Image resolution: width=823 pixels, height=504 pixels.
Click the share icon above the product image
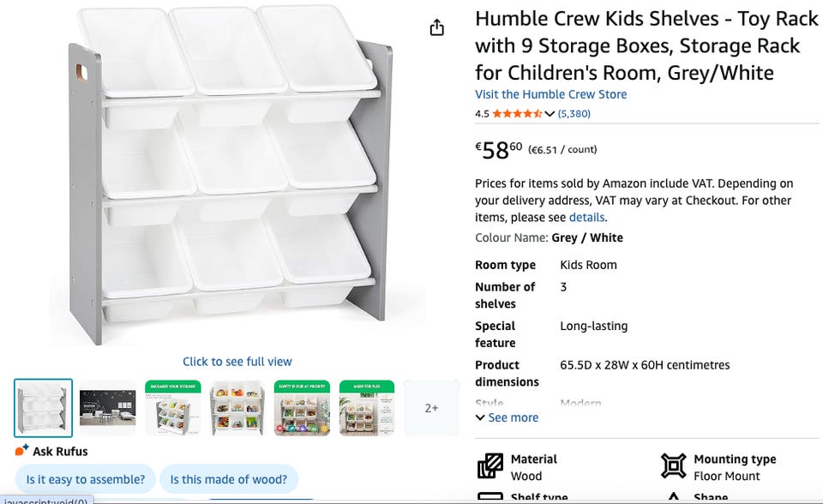(x=437, y=27)
